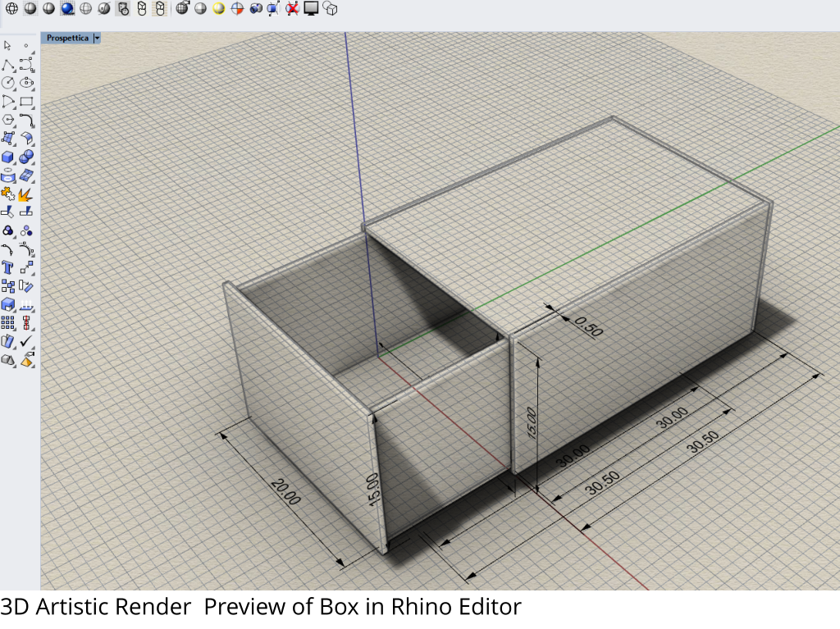The height and width of the screenshot is (629, 840).
Task: Click the red and blue crosshair sphere icon
Action: click(x=237, y=8)
